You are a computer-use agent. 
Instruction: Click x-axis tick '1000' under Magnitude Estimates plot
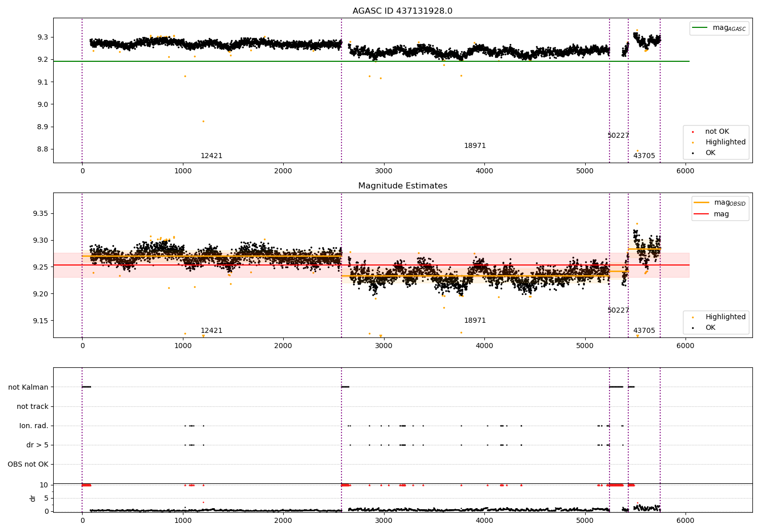click(183, 346)
